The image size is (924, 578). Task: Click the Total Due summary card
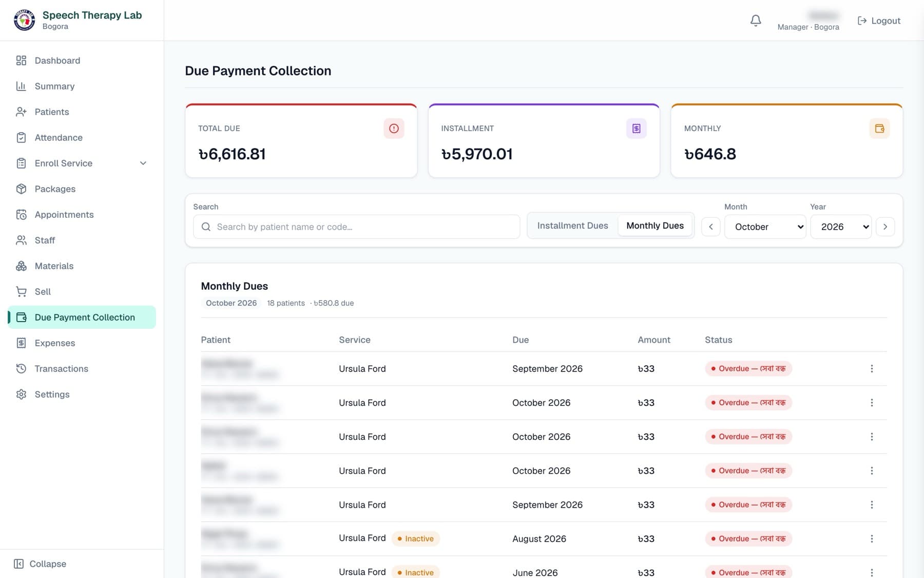pos(301,141)
